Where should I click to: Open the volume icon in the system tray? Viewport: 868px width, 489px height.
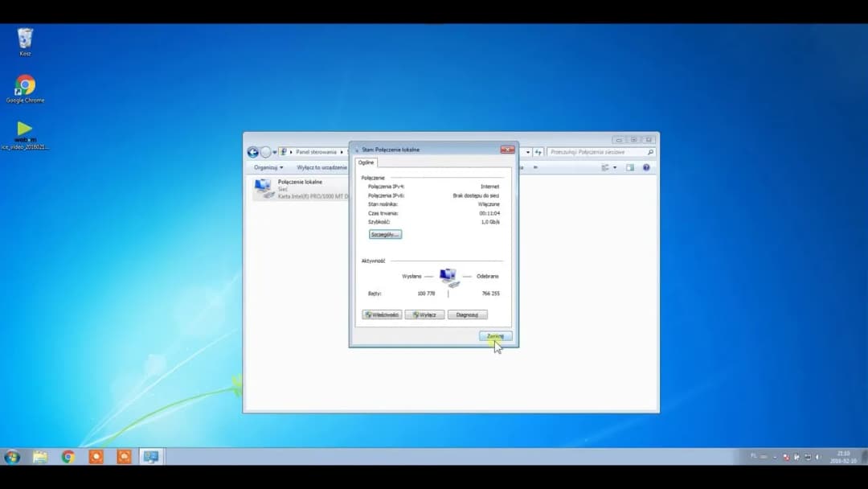click(818, 456)
